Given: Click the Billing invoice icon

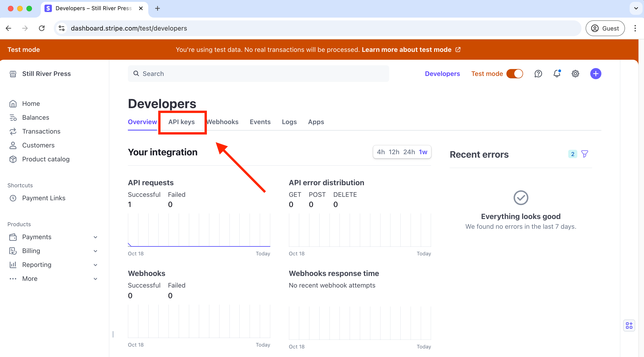Looking at the screenshot, I should 13,251.
